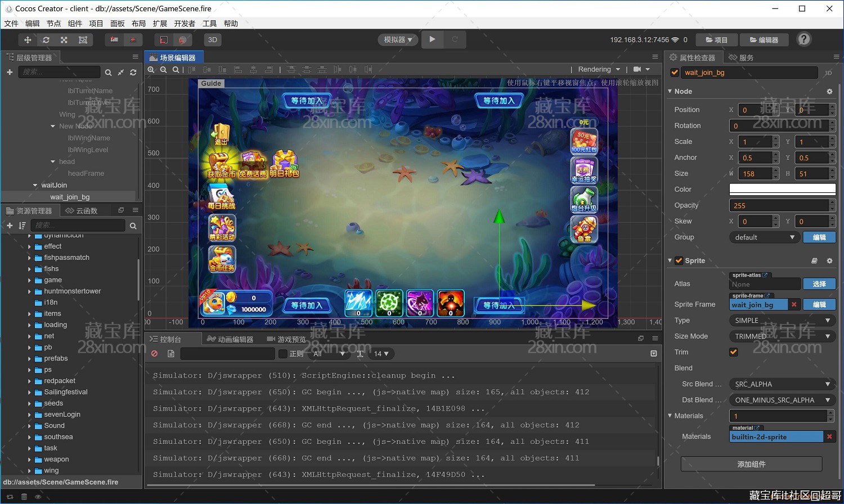Open the console font size 14 dropdown
The width and height of the screenshot is (844, 504).
click(x=381, y=354)
